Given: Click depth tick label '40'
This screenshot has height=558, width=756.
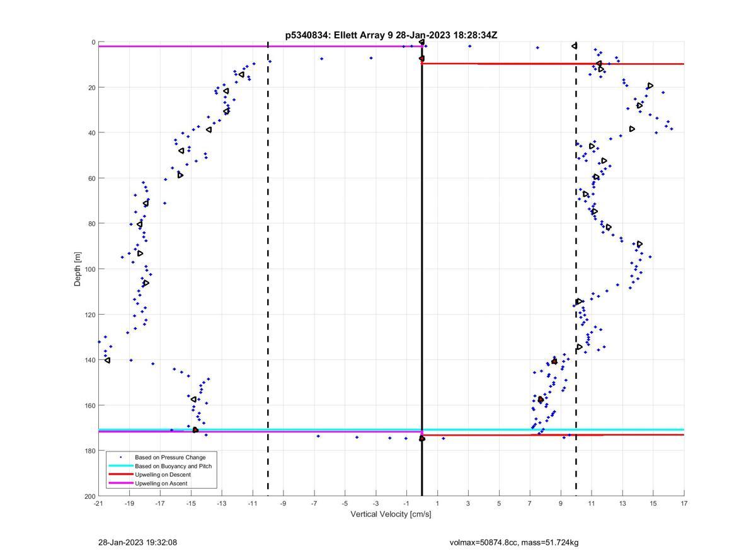Looking at the screenshot, I should click(x=92, y=133).
